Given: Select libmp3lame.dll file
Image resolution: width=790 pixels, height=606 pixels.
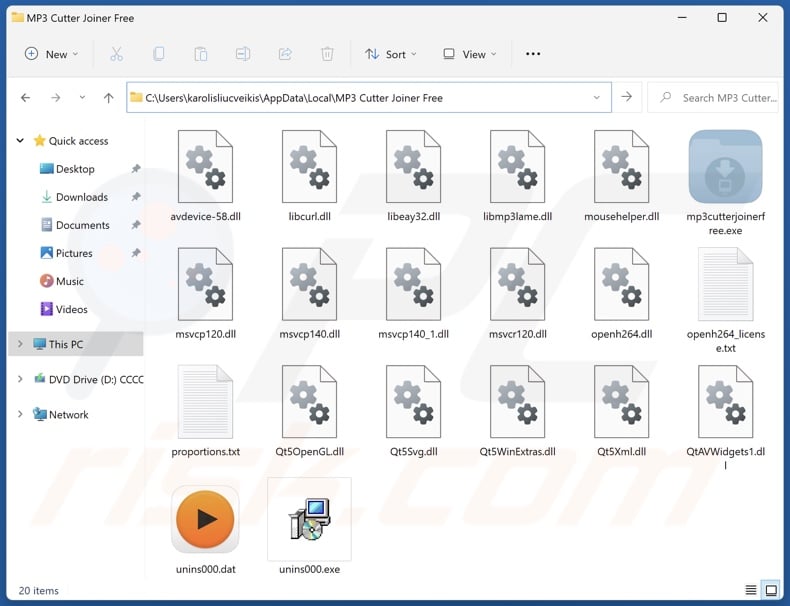Looking at the screenshot, I should (x=517, y=176).
